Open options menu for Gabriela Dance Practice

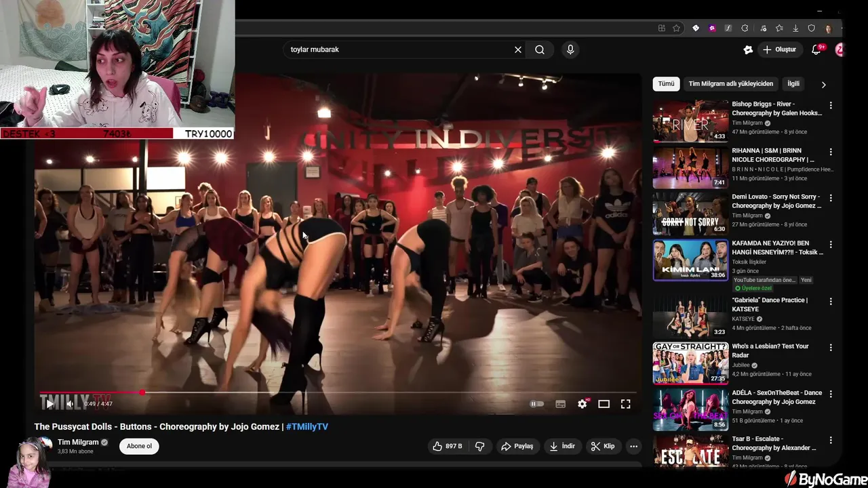click(x=831, y=301)
